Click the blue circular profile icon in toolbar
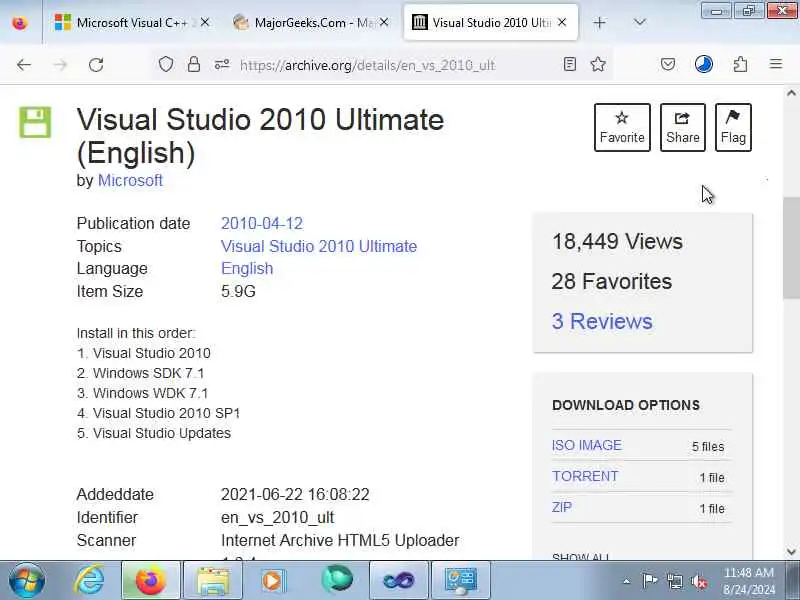800x600 pixels. 704,64
